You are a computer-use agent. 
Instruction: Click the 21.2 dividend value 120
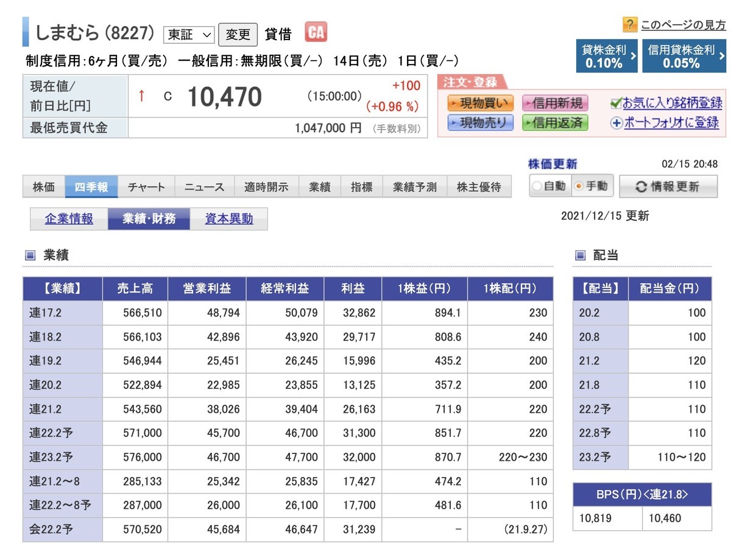(x=696, y=360)
